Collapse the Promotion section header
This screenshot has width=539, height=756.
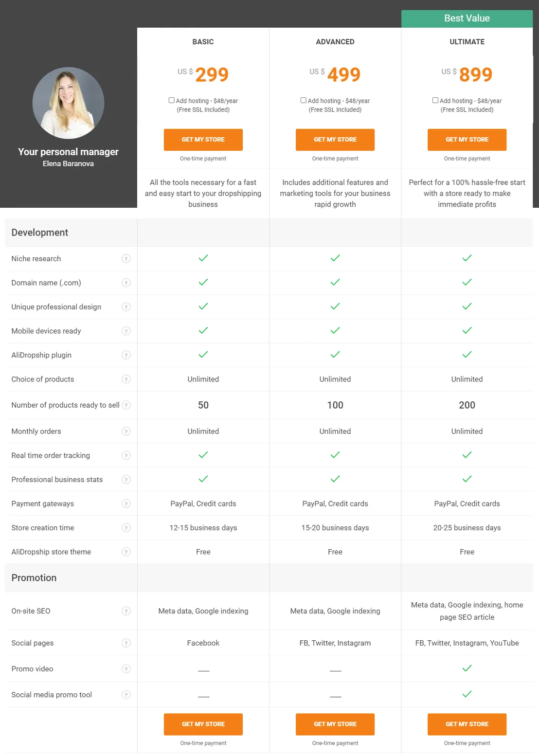click(x=34, y=578)
